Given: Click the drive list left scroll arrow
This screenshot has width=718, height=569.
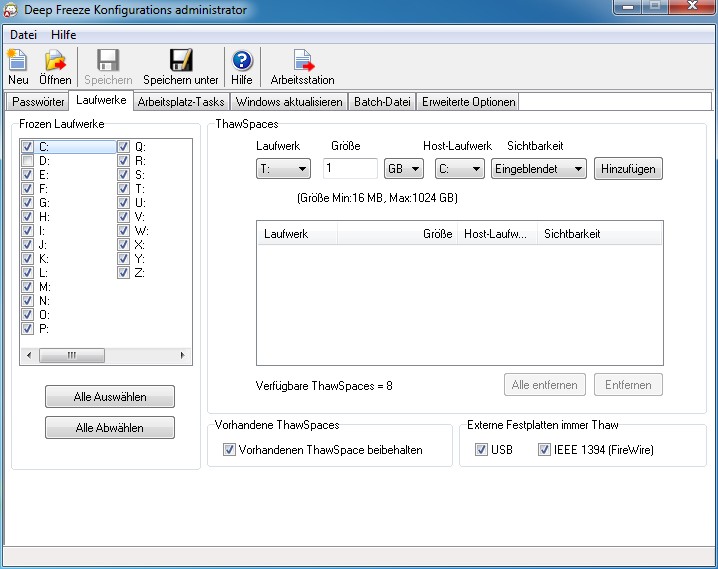Looking at the screenshot, I should pyautogui.click(x=29, y=355).
